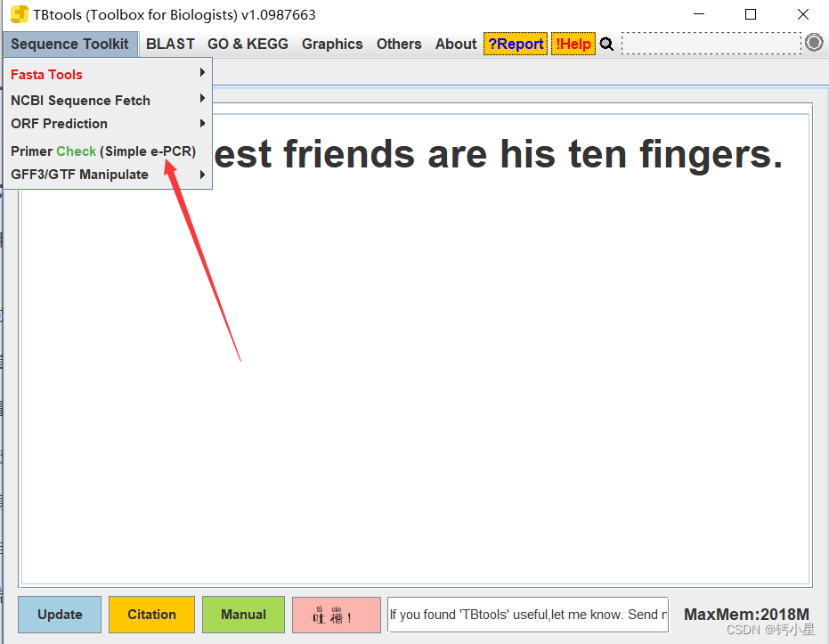The width and height of the screenshot is (829, 644).
Task: Click the magnifier search icon
Action: (606, 44)
